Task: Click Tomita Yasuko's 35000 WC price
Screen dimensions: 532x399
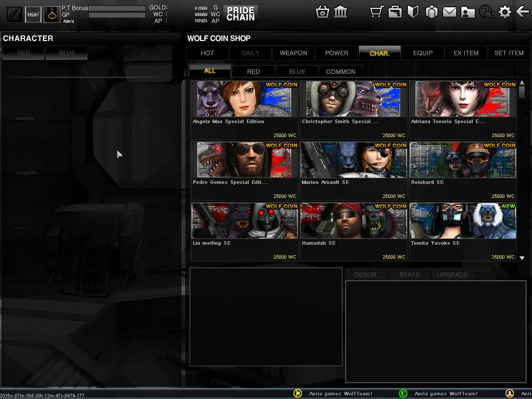Action: (503, 257)
